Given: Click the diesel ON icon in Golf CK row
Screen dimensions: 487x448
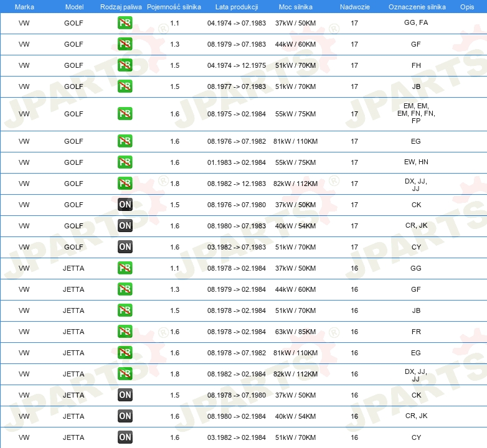Looking at the screenshot, I should pos(125,205).
